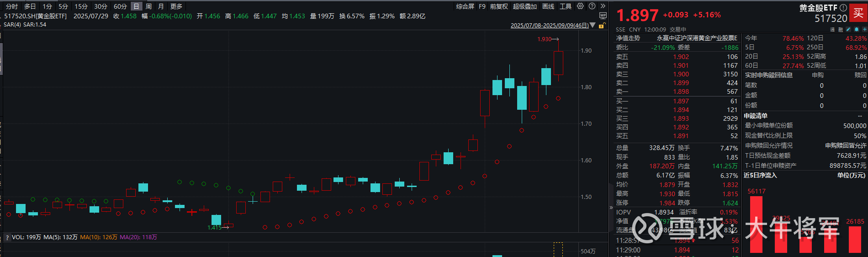Click the bell alert icon

[x=857, y=29]
